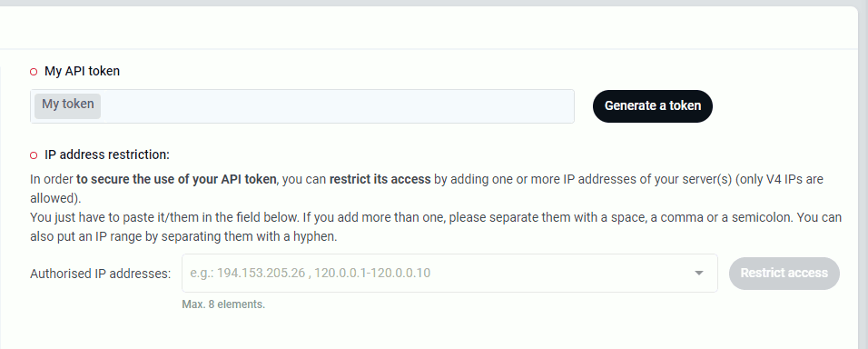
Task: Click the greyed-out Restrict access button
Action: [x=784, y=273]
